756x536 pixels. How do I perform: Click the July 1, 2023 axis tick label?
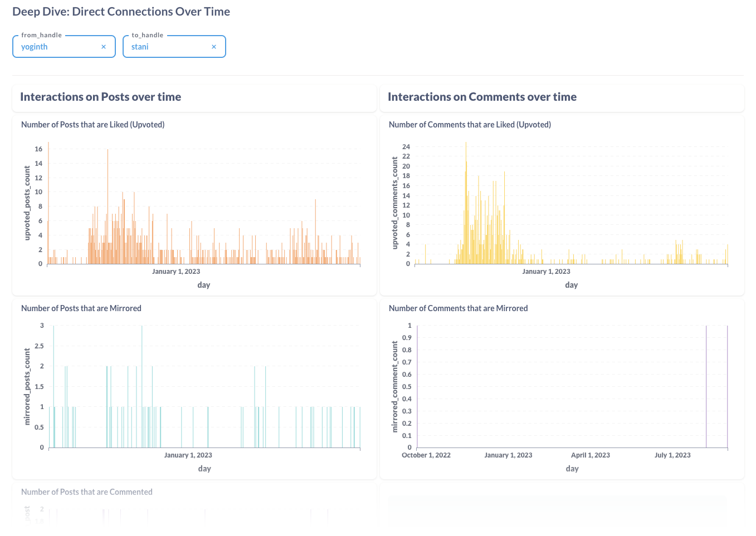tap(672, 455)
